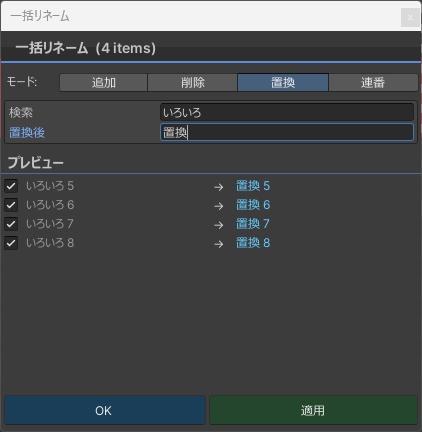Confirm with the OK button
The width and height of the screenshot is (422, 432).
105,410
